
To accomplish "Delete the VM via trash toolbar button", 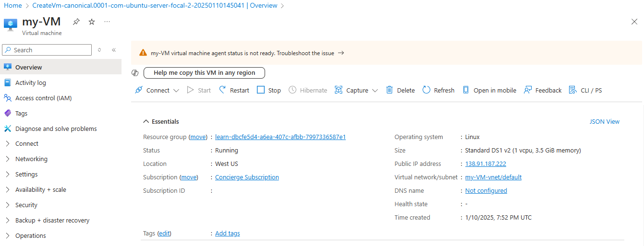I will coord(400,90).
